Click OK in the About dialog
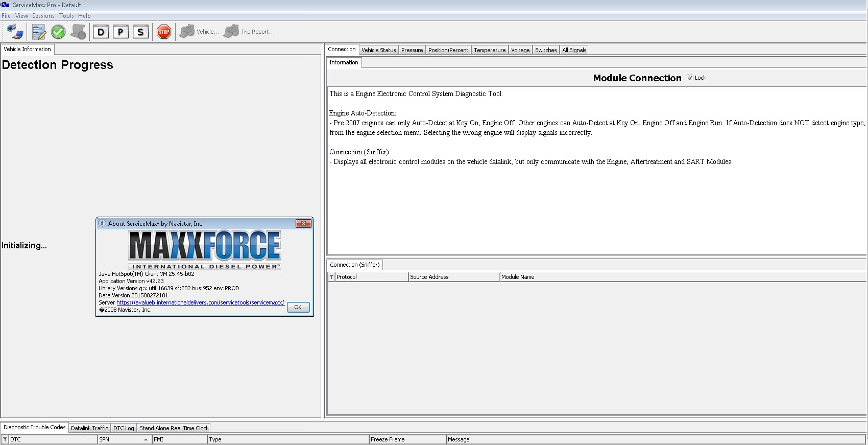The height and width of the screenshot is (445, 868). 298,307
